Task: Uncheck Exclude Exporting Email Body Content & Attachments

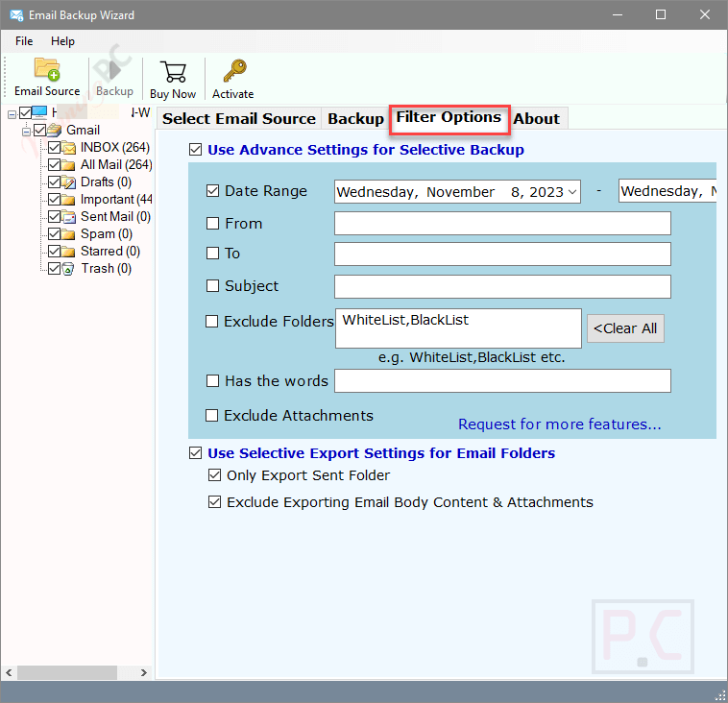Action: 214,502
